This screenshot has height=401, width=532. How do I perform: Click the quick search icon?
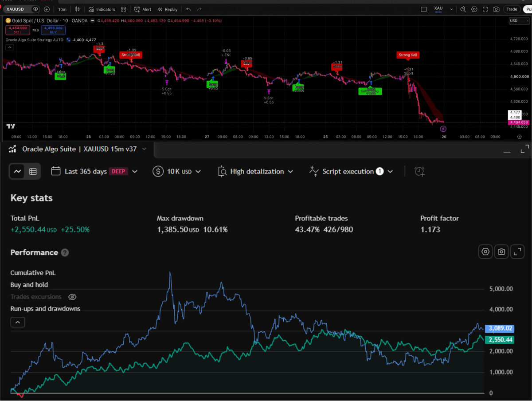pyautogui.click(x=463, y=9)
